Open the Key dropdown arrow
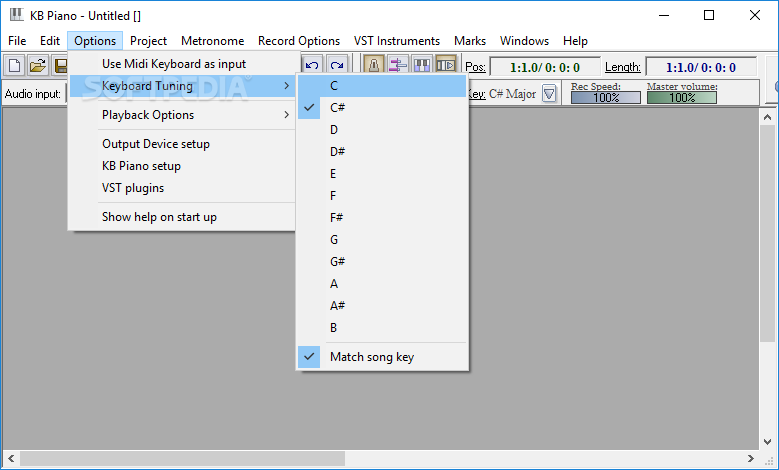This screenshot has width=779, height=470. (549, 93)
